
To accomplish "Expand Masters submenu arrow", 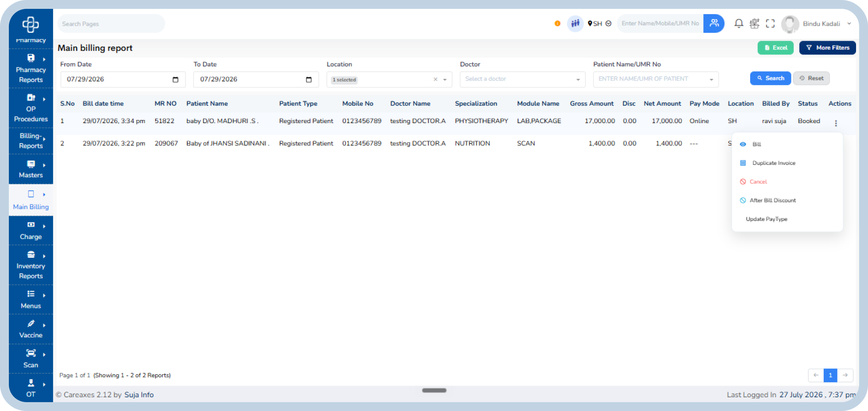I will coord(44,165).
